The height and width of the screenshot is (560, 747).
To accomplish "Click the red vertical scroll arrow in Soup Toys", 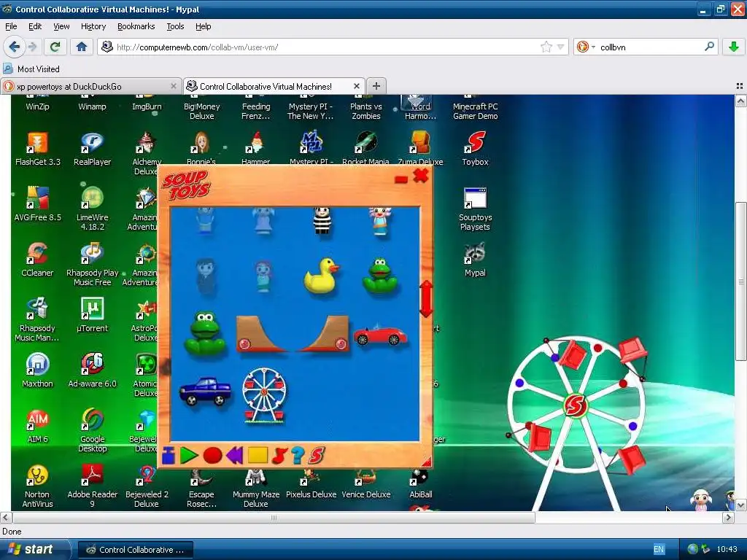I will tap(426, 298).
